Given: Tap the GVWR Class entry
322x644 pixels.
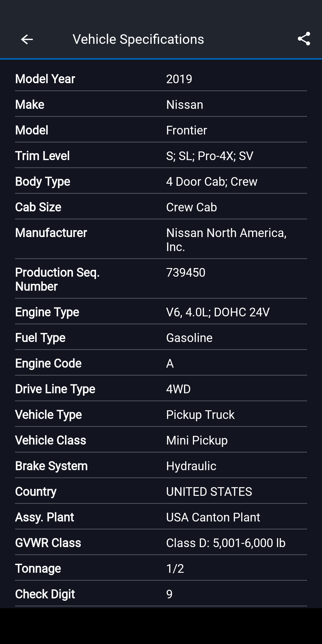Looking at the screenshot, I should point(161,542).
